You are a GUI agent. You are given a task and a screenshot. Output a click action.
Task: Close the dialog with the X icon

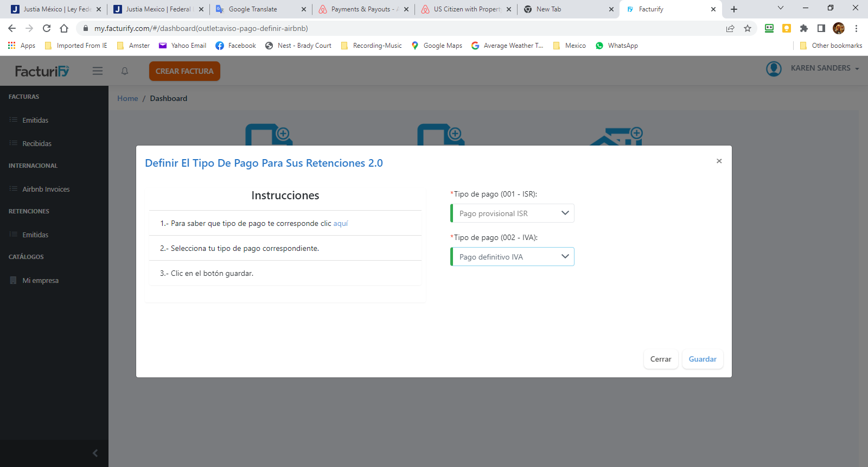[719, 161]
